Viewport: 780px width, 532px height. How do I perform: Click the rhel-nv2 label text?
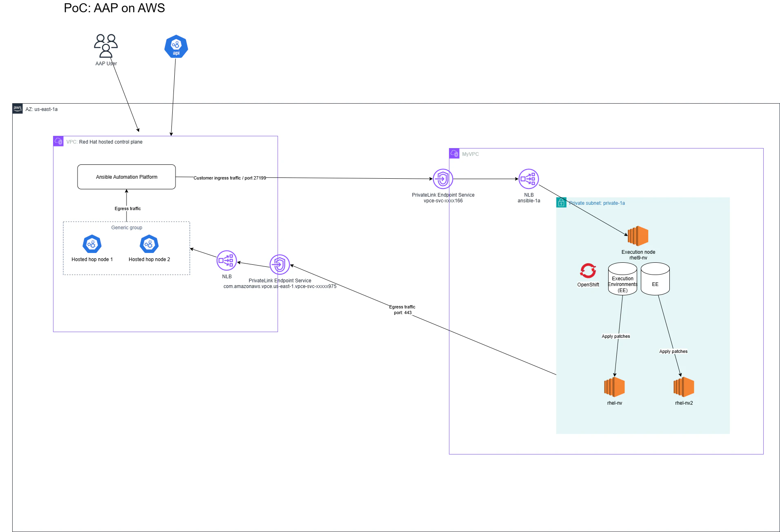[684, 403]
